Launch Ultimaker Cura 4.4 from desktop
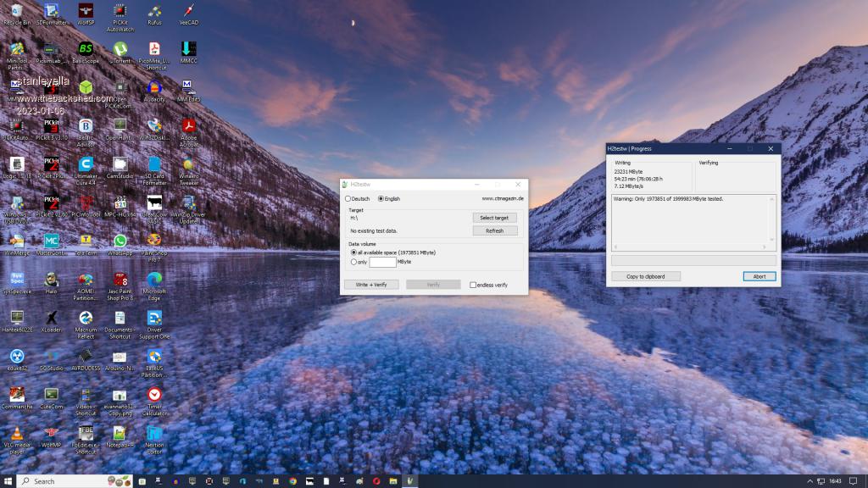 click(86, 164)
